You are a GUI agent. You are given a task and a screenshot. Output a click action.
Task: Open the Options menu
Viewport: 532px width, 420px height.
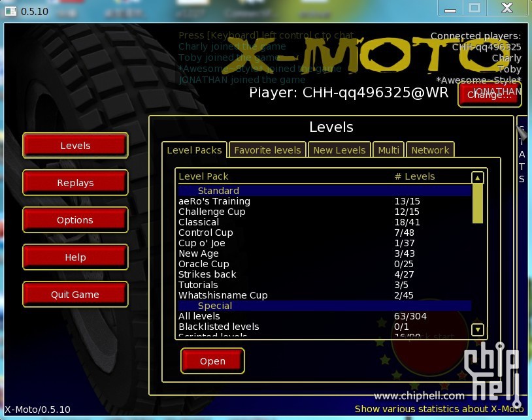75,220
